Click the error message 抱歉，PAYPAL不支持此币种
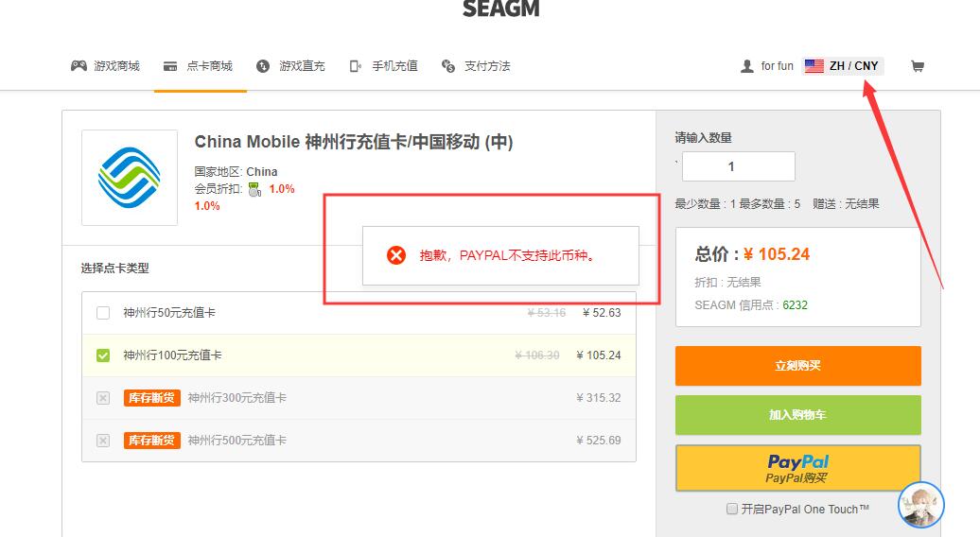980x537 pixels. [507, 255]
